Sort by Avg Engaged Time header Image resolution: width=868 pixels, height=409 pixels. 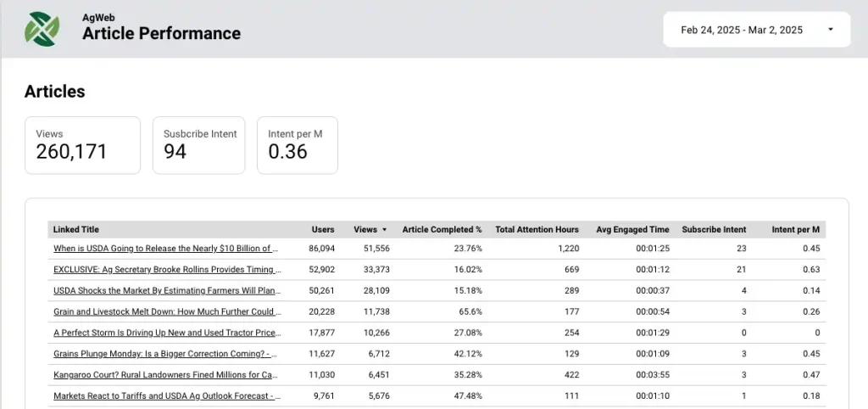632,230
